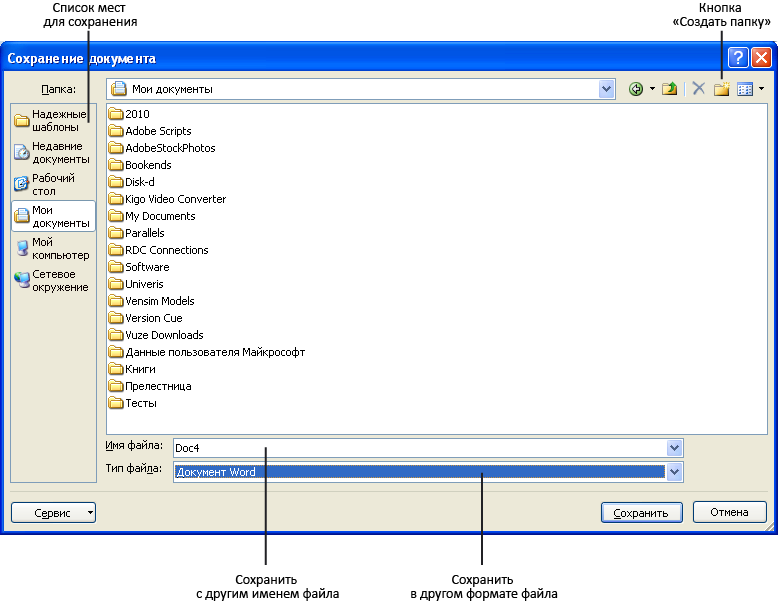Open the Views dropdown arrow
778x603 pixels.
[x=762, y=89]
